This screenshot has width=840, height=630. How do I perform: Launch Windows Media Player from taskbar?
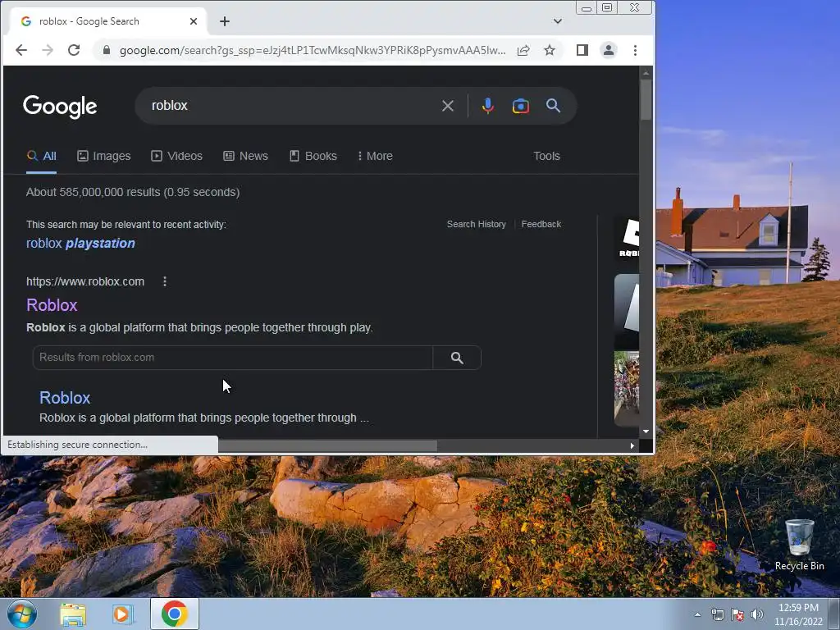122,614
